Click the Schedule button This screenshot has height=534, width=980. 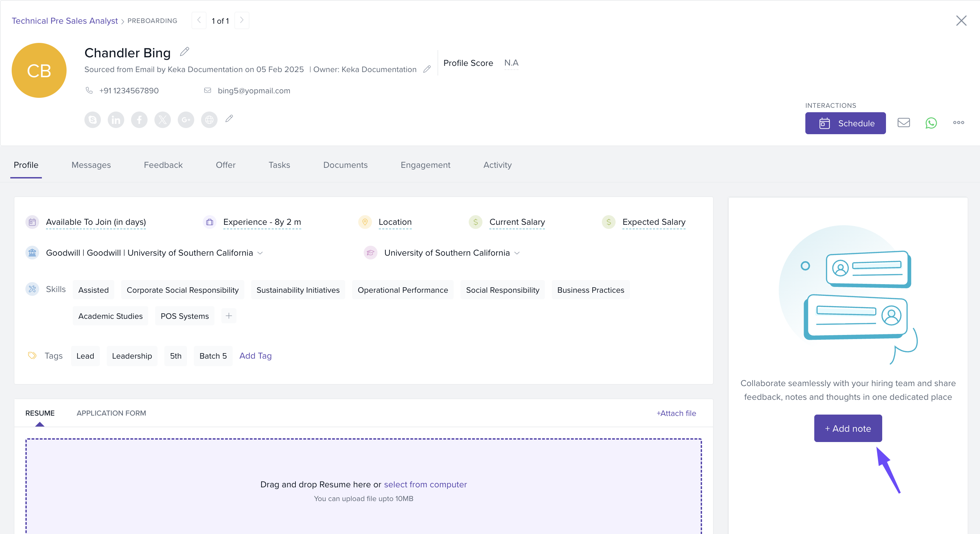(845, 123)
